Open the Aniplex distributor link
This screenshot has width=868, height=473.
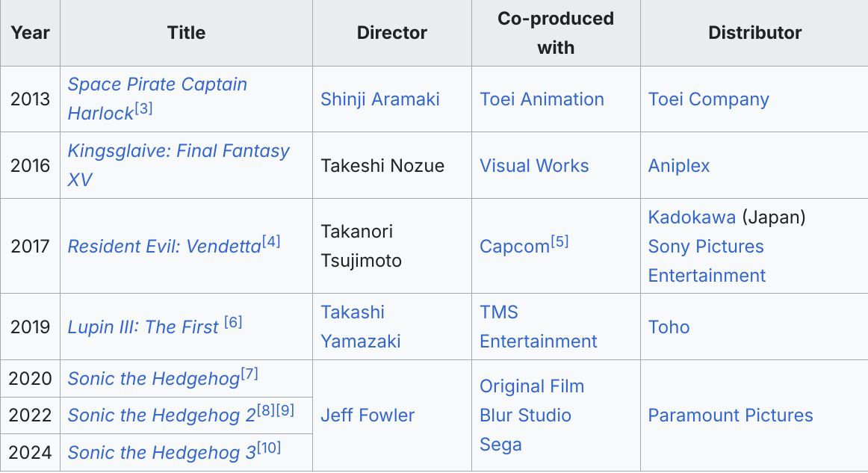679,166
